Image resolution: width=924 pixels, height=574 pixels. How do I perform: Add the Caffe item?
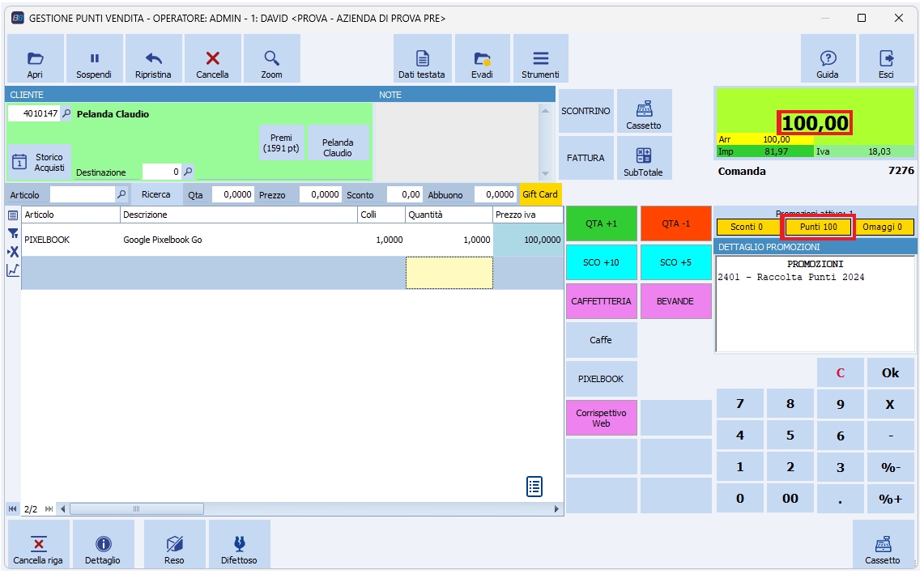[602, 340]
